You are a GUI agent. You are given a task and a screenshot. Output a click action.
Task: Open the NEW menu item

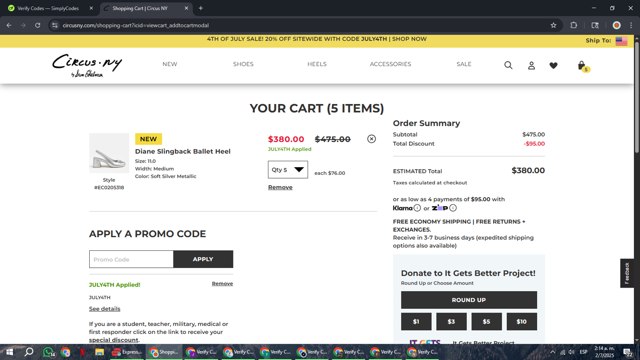(x=170, y=64)
